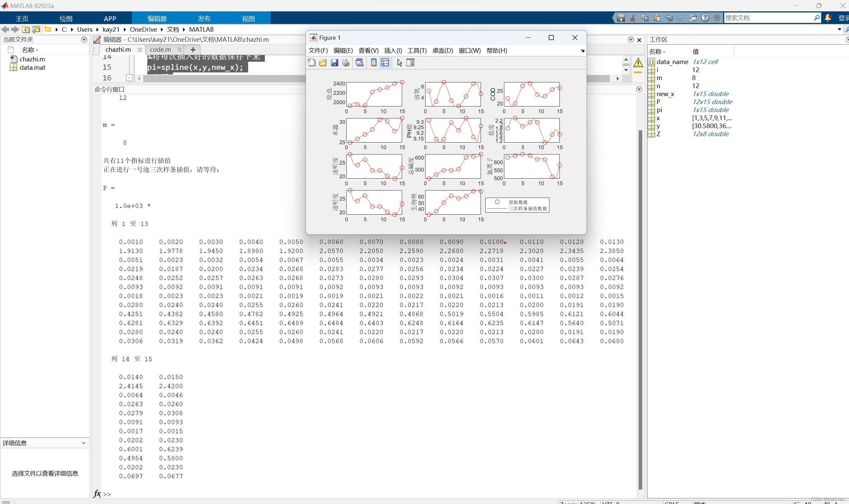Click Save Figure icon in Figure 1 toolbar

[x=334, y=62]
